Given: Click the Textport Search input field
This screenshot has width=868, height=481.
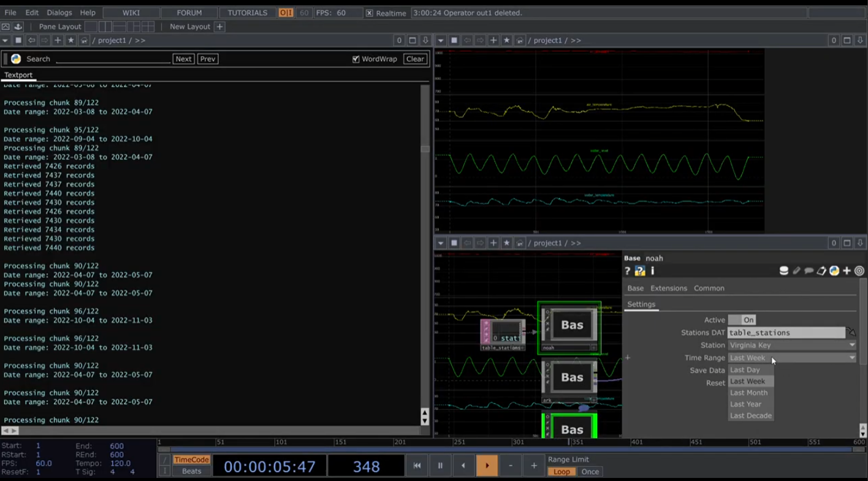Looking at the screenshot, I should point(113,59).
